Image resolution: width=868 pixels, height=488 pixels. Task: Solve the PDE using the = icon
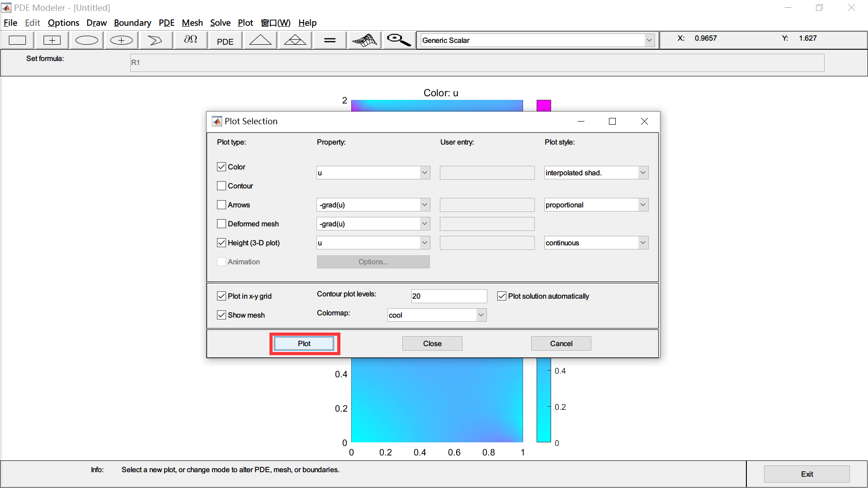[329, 40]
